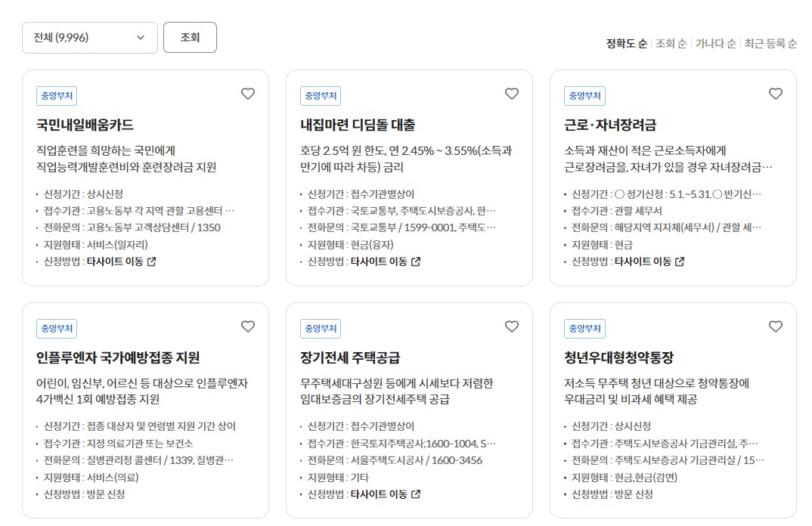The height and width of the screenshot is (526, 812).
Task: Click the heart icon on 장기전세 주택공급 card
Action: [x=512, y=326]
